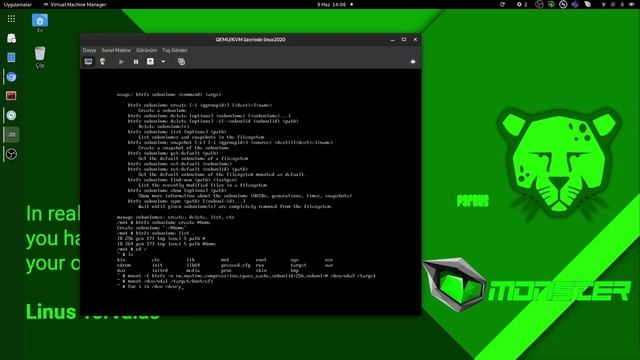The height and width of the screenshot is (360, 640).
Task: Click the OBS tray icon in top bar
Action: coord(539,4)
